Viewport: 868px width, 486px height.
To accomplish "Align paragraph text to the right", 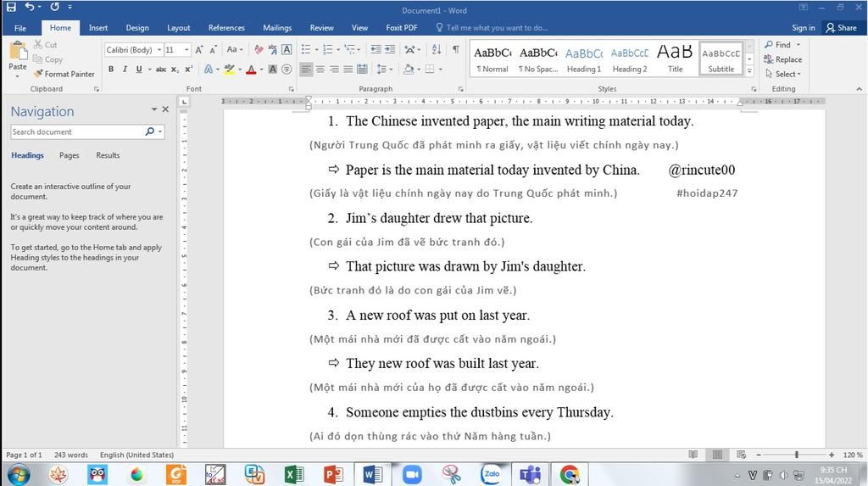I will pos(334,70).
